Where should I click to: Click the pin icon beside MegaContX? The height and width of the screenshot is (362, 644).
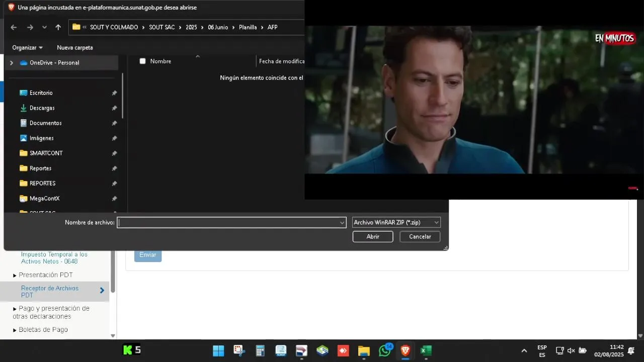tap(114, 199)
